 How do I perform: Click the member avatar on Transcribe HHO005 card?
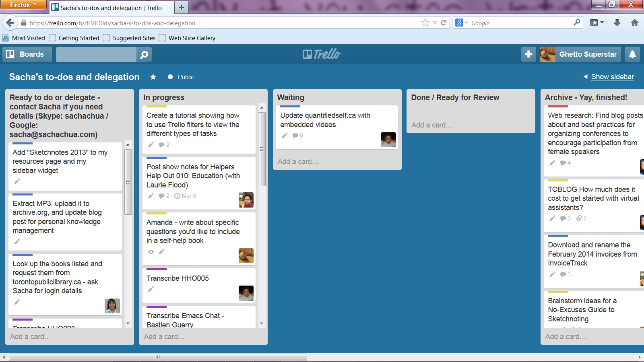(x=246, y=293)
